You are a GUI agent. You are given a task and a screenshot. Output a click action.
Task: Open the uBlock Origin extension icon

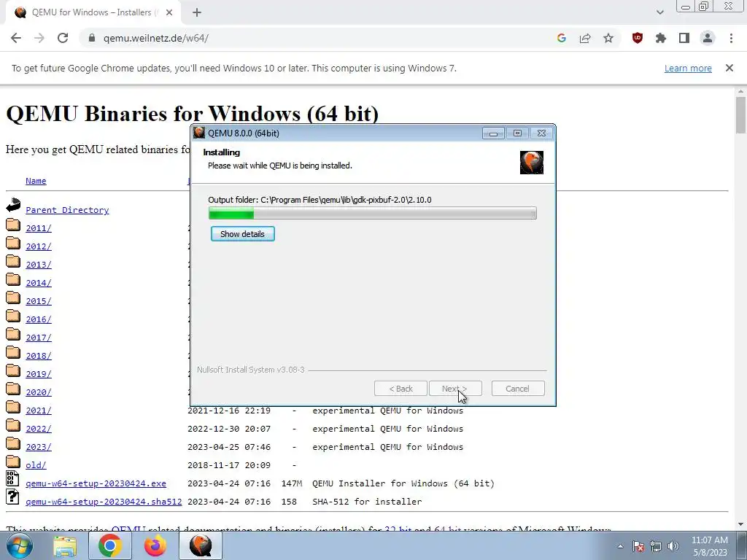pos(638,38)
